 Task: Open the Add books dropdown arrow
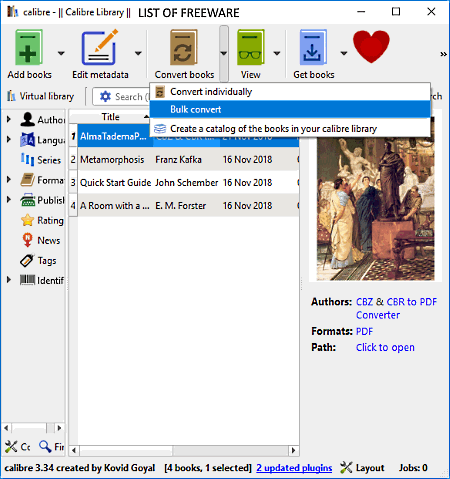[61, 53]
